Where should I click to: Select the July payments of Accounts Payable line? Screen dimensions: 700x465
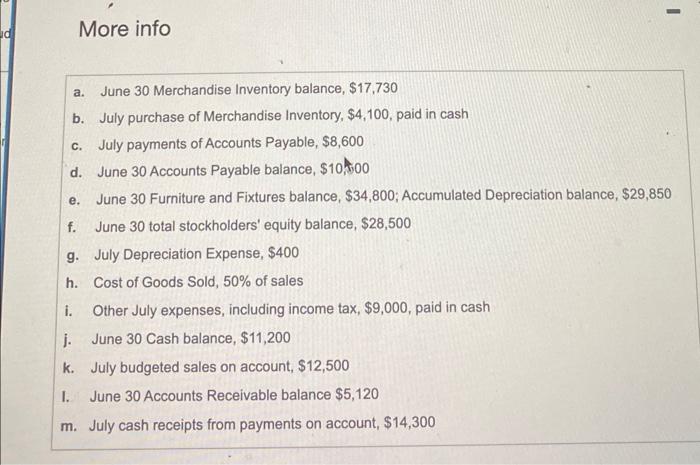[x=230, y=142]
